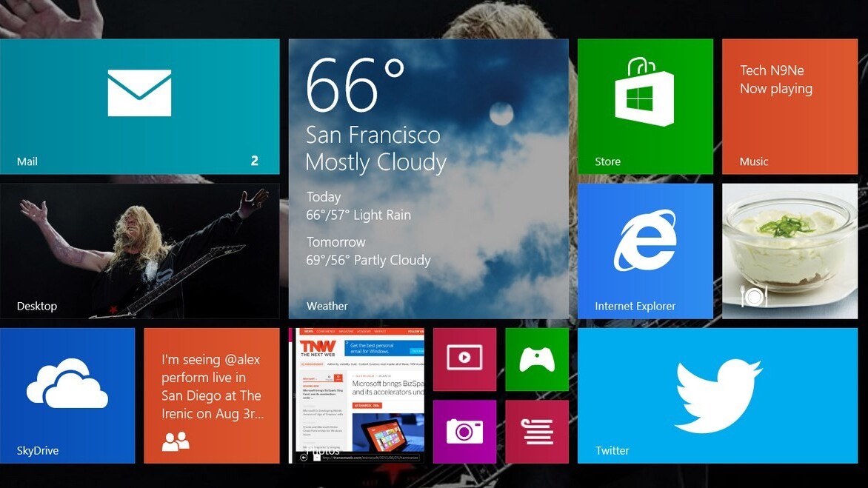This screenshot has width=868, height=488.
Task: Select Tomorrow's Partly Cloudy forecast text
Action: tap(368, 260)
